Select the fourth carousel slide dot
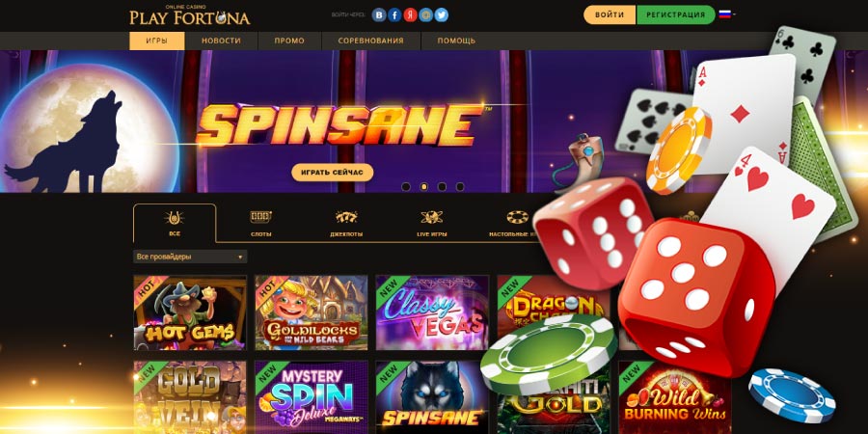 click(460, 186)
